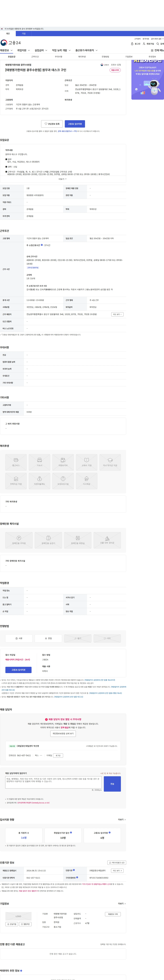The height and width of the screenshot is (980, 164).
Task: Open the AI 일자리추천 banner
Action: (148, 79)
